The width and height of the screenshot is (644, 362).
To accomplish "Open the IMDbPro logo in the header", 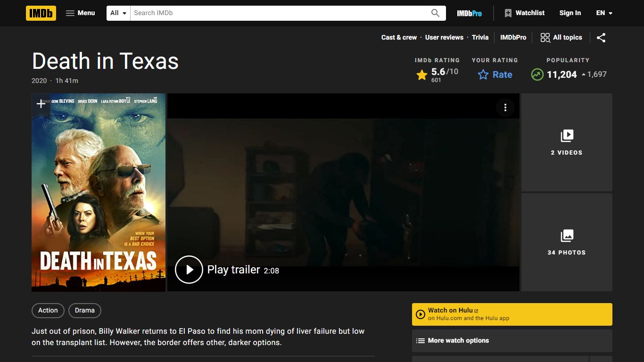I will 469,13.
